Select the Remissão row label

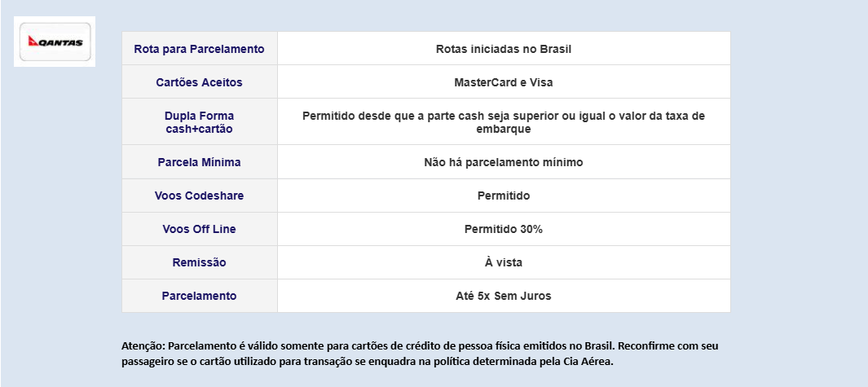point(200,262)
